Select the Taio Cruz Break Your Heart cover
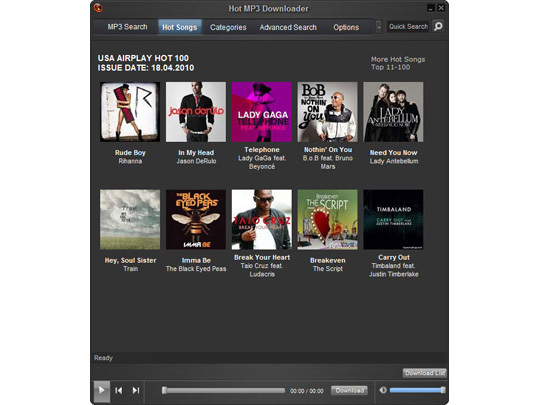Screen dimensions: 540x405 [262, 219]
